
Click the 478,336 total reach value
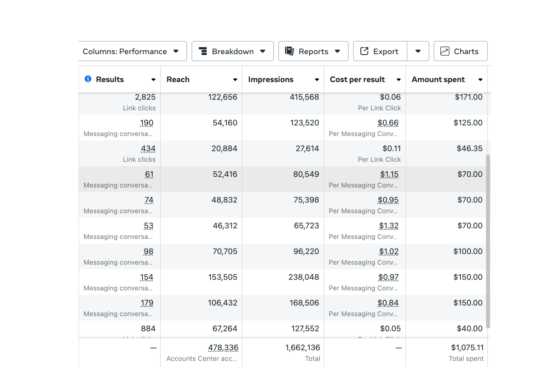click(x=223, y=348)
